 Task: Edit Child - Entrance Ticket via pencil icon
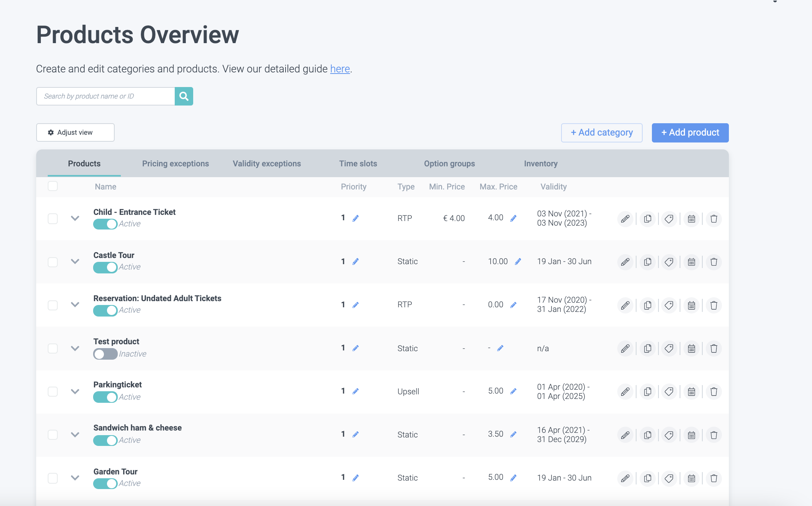point(625,219)
